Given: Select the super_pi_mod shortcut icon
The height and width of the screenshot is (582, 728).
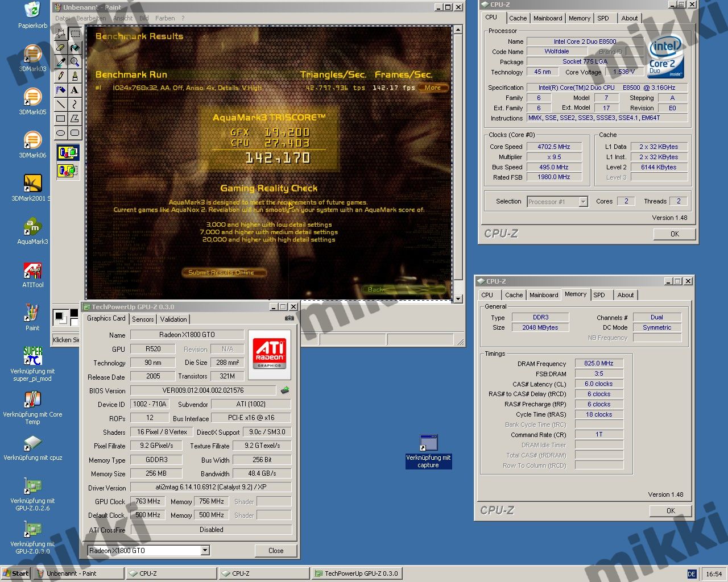Looking at the screenshot, I should coord(32,364).
